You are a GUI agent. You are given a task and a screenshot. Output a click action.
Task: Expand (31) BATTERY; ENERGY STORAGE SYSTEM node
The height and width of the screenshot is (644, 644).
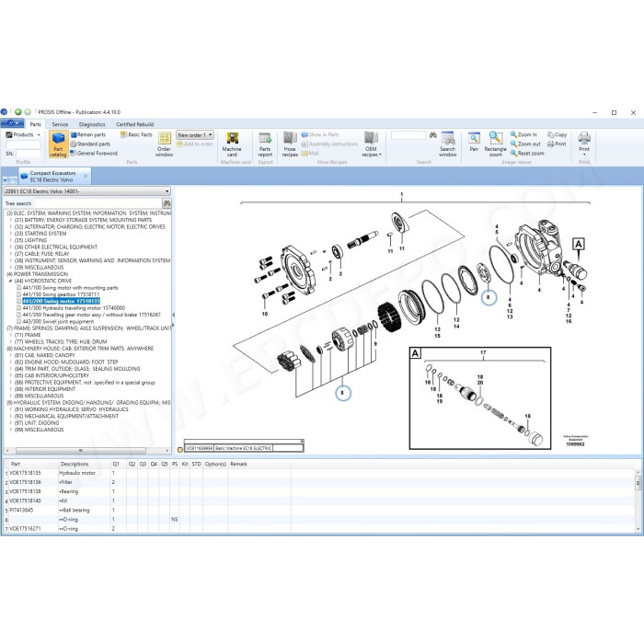click(11, 220)
